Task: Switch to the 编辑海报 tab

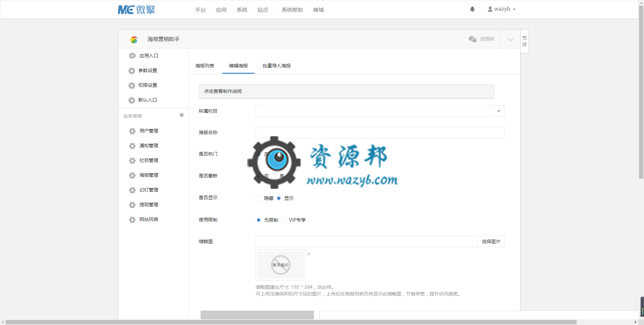Action: click(x=238, y=66)
